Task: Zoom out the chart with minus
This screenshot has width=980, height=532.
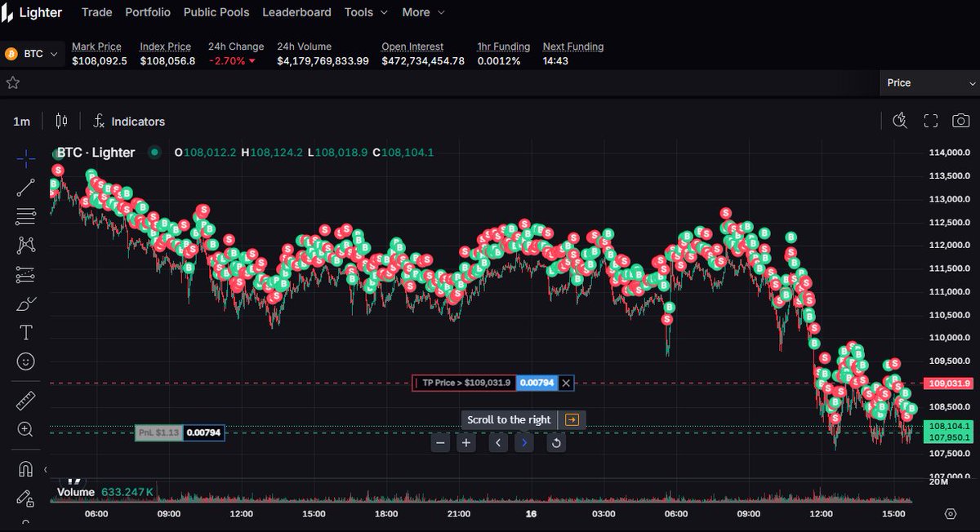Action: point(441,443)
